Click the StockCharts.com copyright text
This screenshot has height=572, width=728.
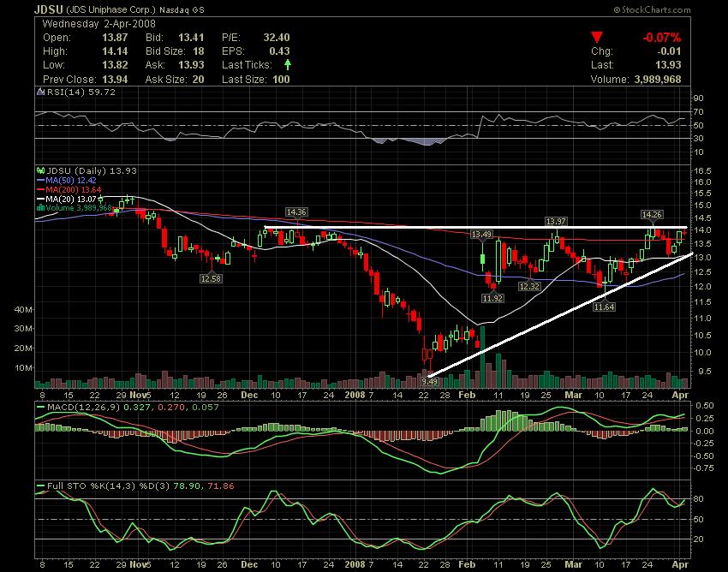point(652,9)
